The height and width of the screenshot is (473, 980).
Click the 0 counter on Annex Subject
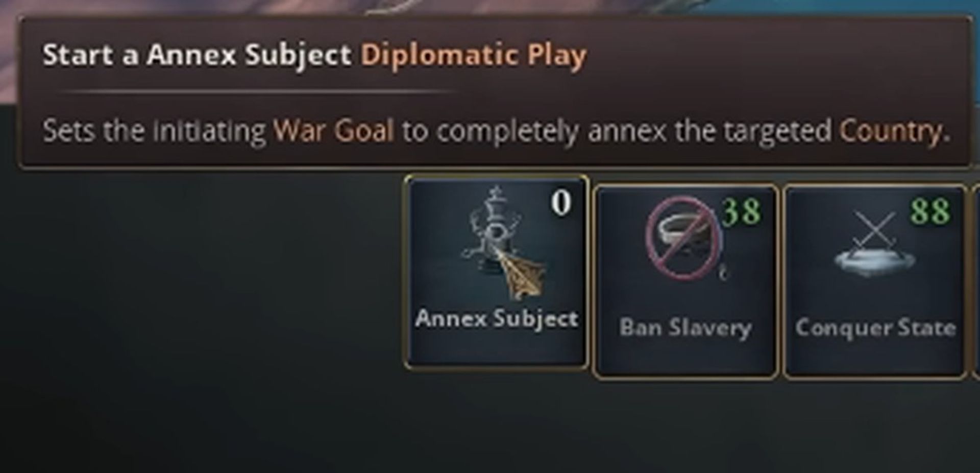pos(561,203)
